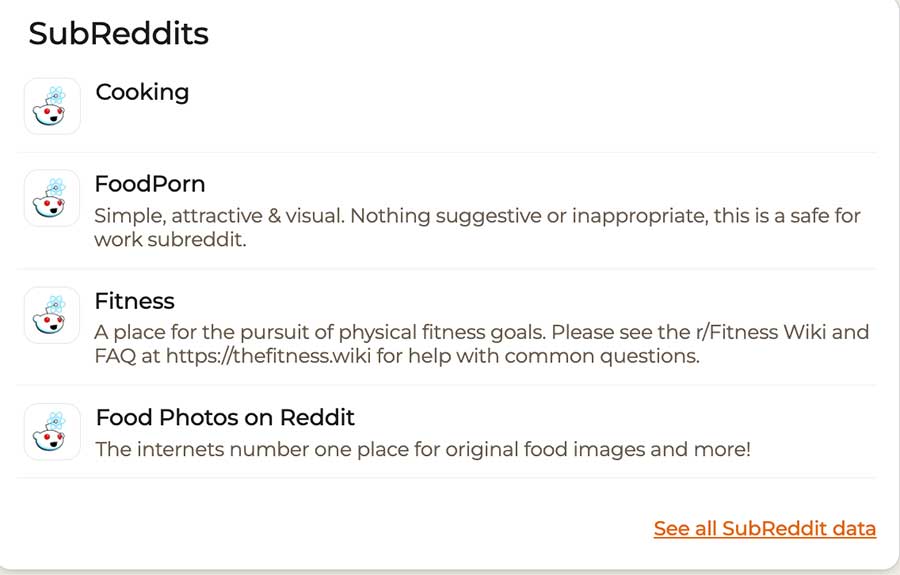The height and width of the screenshot is (575, 900).
Task: Click the Cooking subreddit avatar icon
Action: pyautogui.click(x=52, y=106)
